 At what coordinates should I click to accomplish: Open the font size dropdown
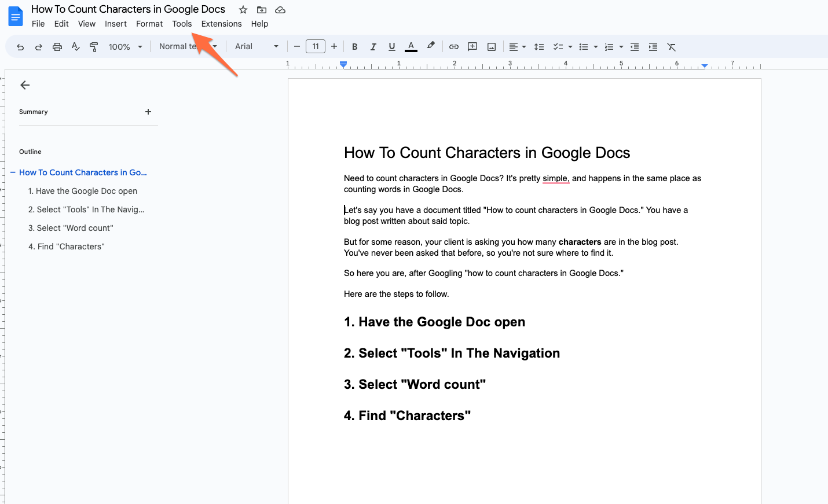(316, 46)
